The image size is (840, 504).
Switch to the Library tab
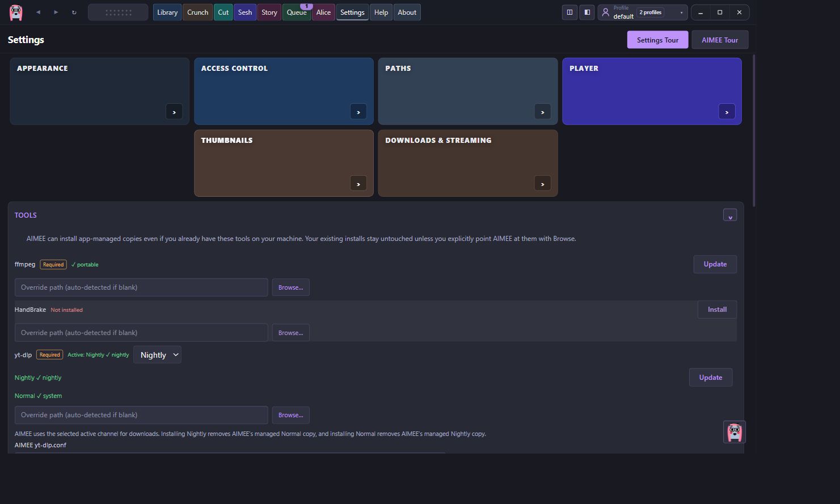pos(167,12)
